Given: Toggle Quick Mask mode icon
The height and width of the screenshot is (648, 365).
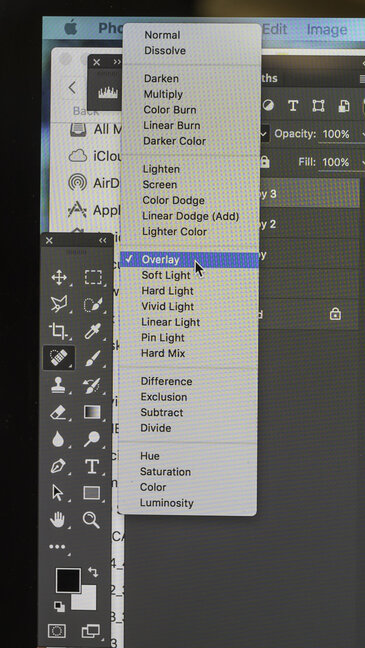Looking at the screenshot, I should point(57,631).
